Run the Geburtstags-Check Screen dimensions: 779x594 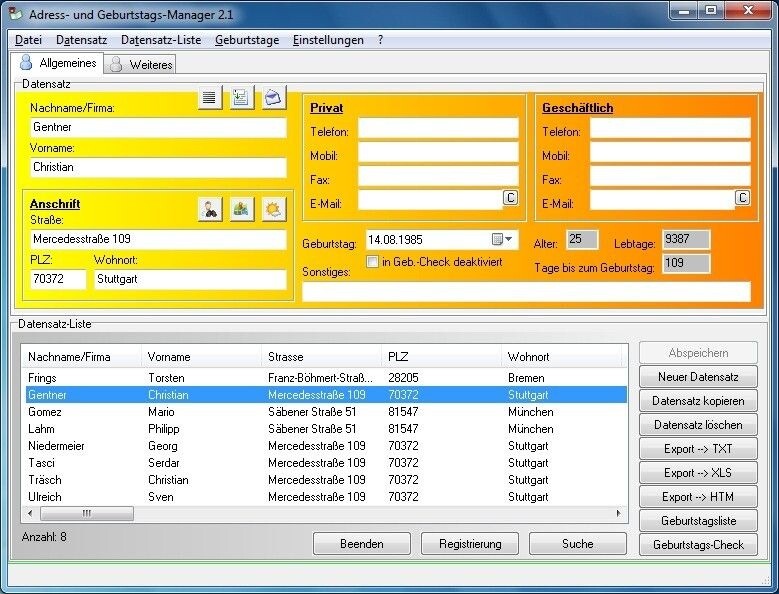coord(698,545)
